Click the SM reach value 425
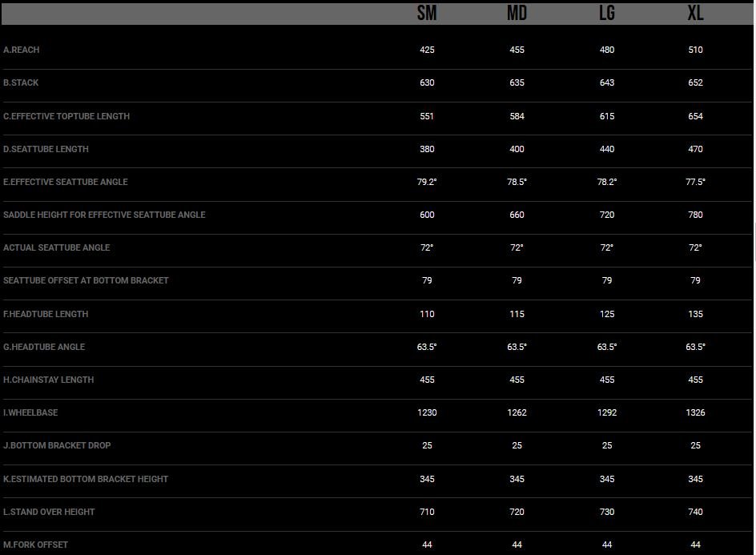Viewport: 756px width, 555px height. 427,50
